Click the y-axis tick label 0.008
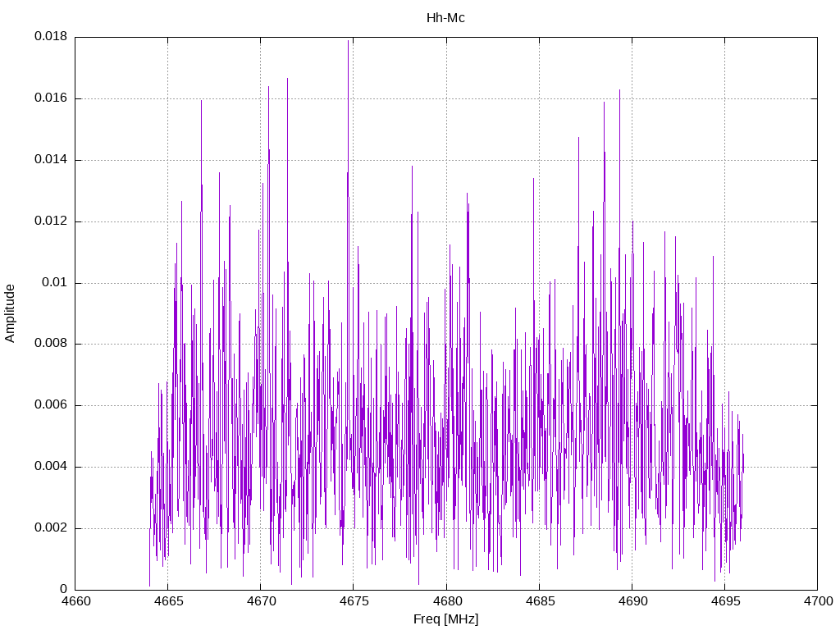This screenshot has width=840, height=630. pyautogui.click(x=51, y=344)
